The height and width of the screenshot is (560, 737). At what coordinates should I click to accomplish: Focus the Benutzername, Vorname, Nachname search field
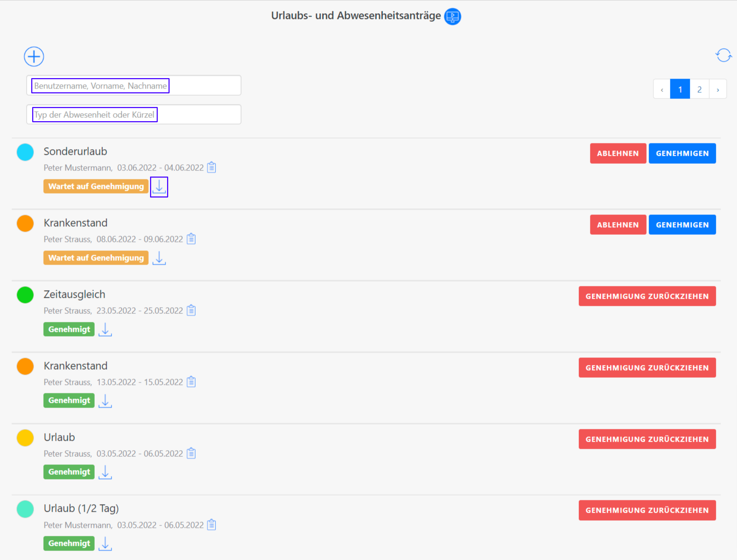pyautogui.click(x=133, y=86)
